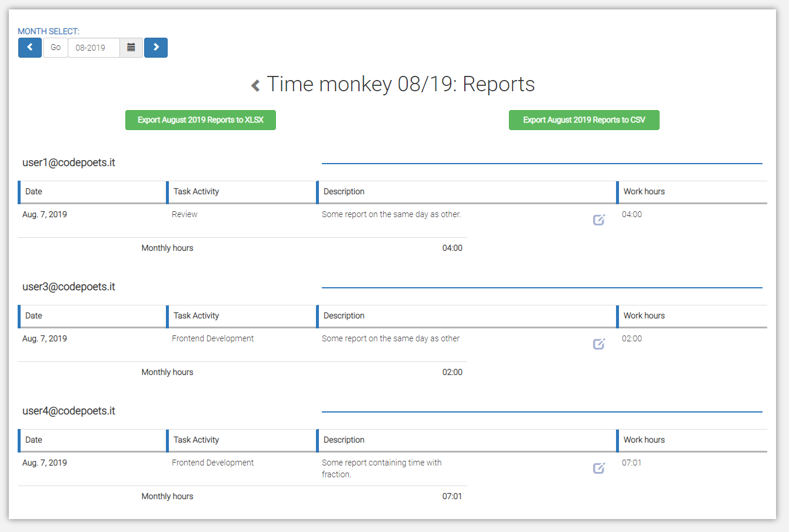Viewport: 789px width, 532px height.
Task: Select the user1@codepoets.it heading
Action: point(69,162)
